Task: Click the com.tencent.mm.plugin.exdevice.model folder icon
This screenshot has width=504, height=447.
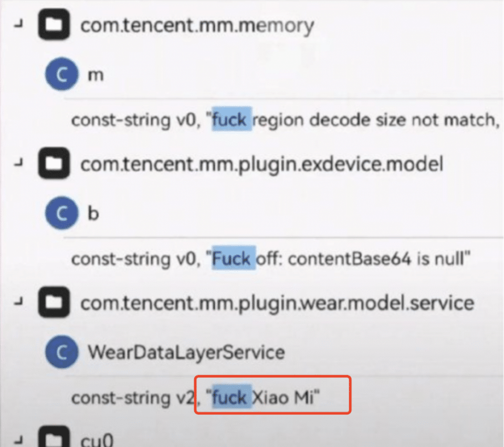Action: click(54, 163)
